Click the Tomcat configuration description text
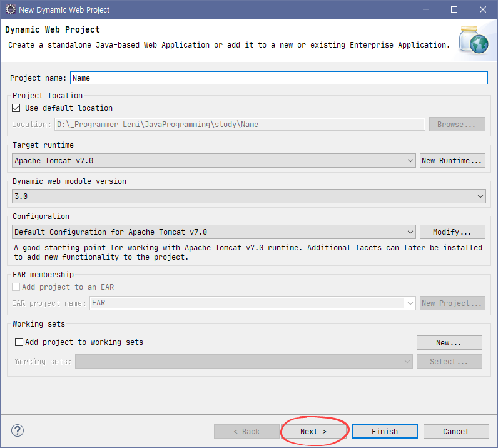Image resolution: width=498 pixels, height=448 pixels. (x=248, y=252)
